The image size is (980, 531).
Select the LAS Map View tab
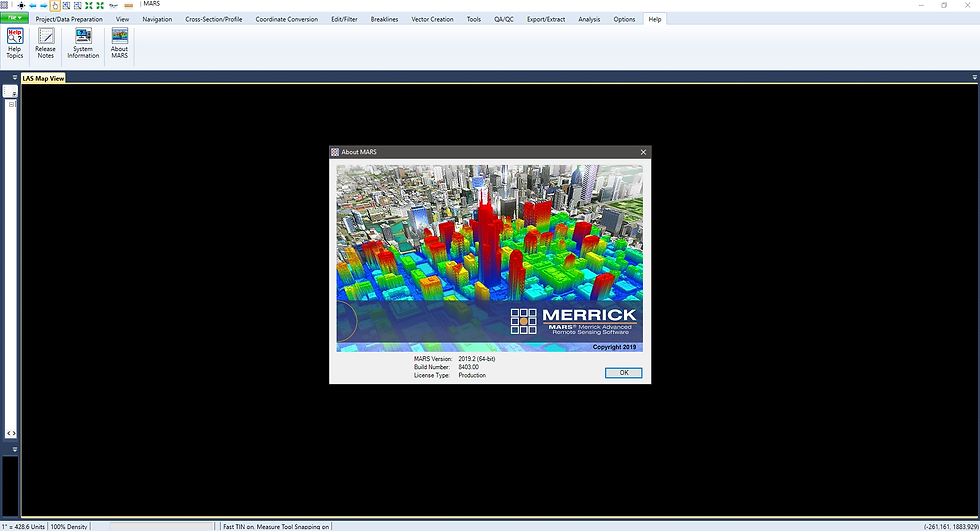[43, 79]
